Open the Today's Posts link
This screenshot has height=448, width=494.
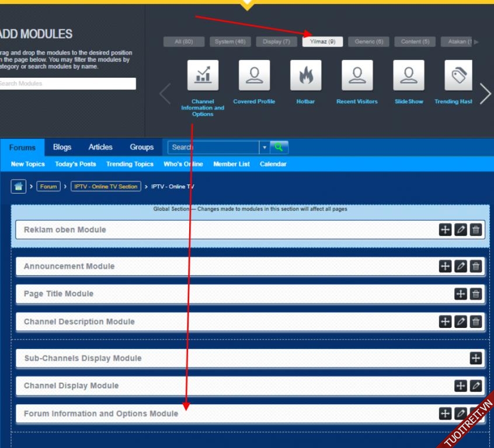coord(75,164)
